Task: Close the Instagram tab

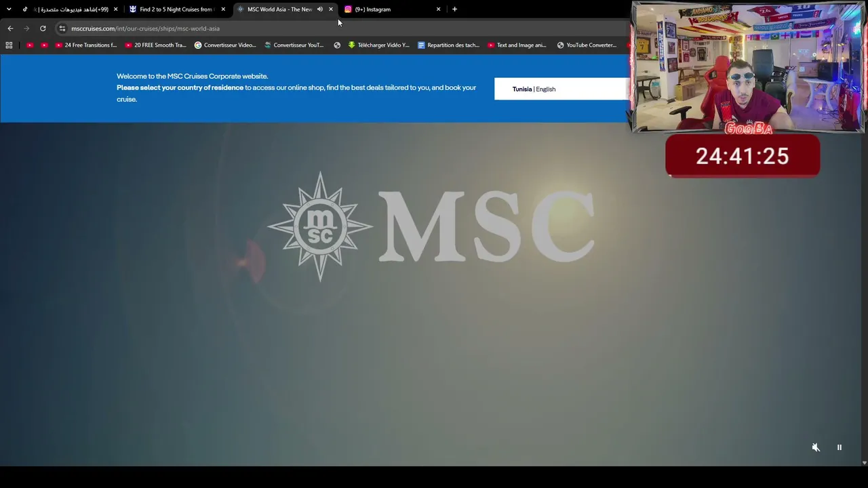Action: [439, 9]
